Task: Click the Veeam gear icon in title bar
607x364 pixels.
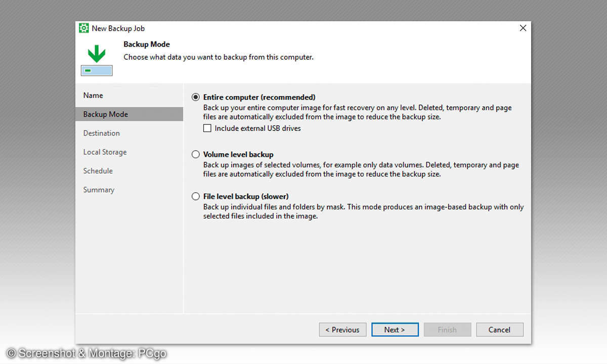Action: pyautogui.click(x=84, y=28)
